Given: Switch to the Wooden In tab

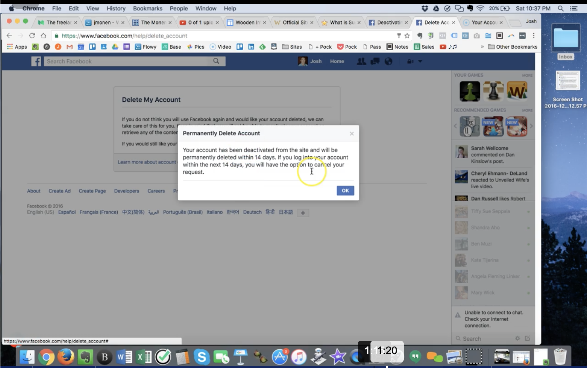Looking at the screenshot, I should click(x=244, y=23).
